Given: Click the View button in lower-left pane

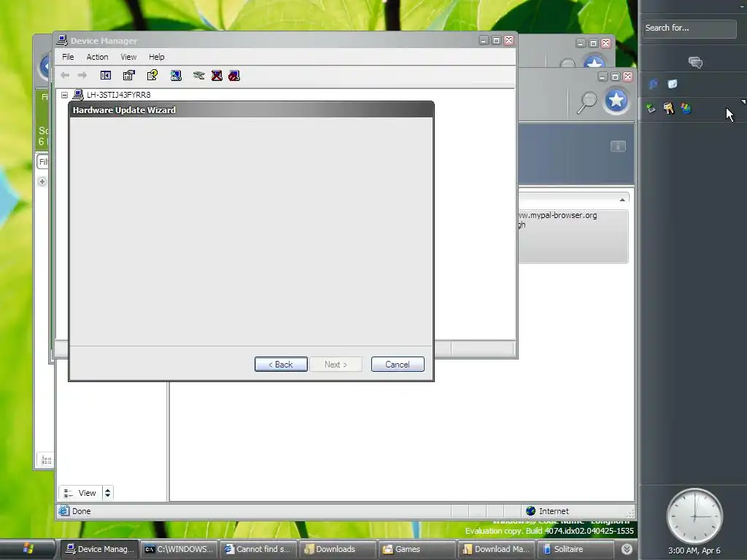Looking at the screenshot, I should click(x=80, y=493).
